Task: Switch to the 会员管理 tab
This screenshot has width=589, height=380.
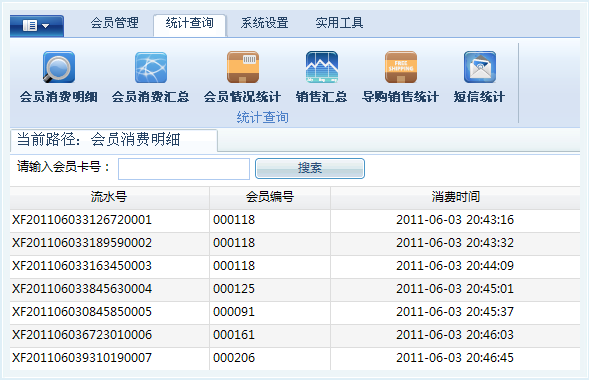Action: tap(115, 23)
